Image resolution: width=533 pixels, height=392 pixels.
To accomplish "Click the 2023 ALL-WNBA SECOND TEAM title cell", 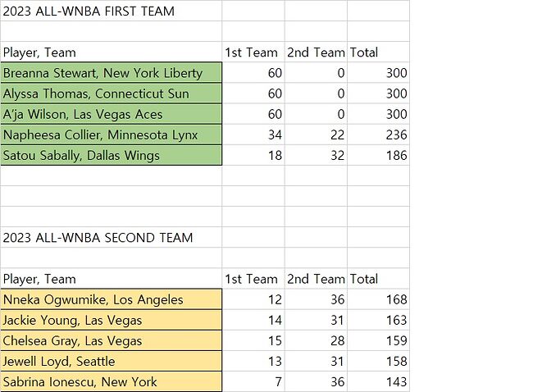I will click(111, 238).
